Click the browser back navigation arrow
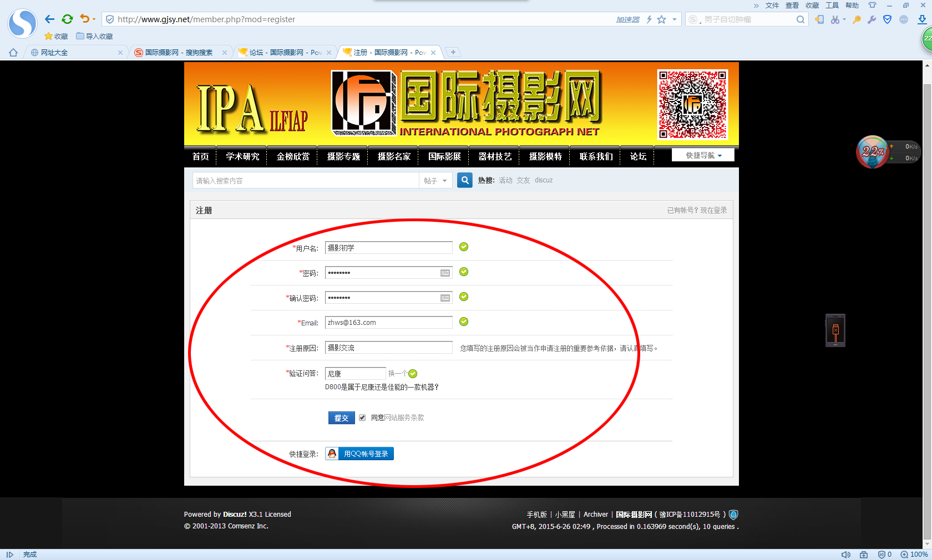 pos(49,19)
